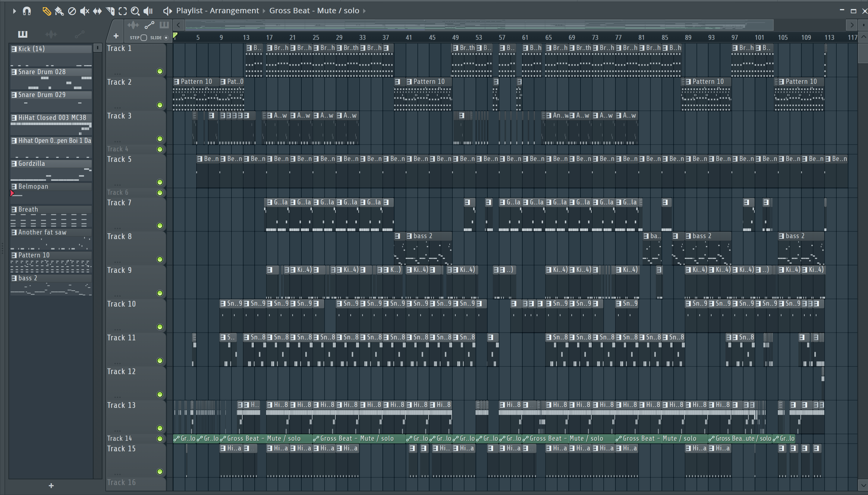868x495 pixels.
Task: Open the bass 2 pattern icon menu
Action: point(14,278)
